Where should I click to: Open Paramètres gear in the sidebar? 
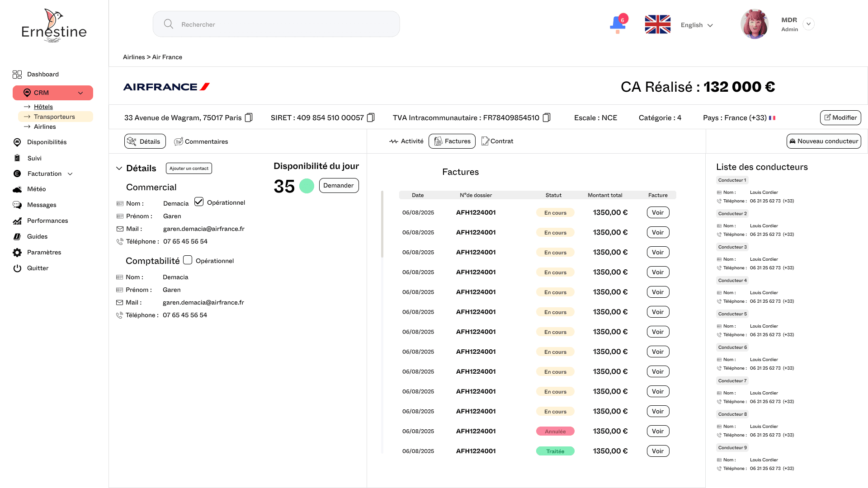coord(17,253)
